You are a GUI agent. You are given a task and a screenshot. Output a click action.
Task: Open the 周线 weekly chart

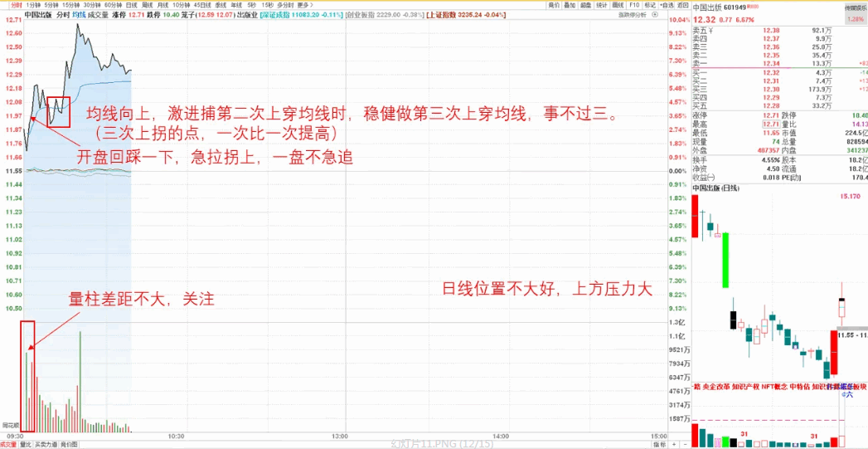[x=148, y=5]
